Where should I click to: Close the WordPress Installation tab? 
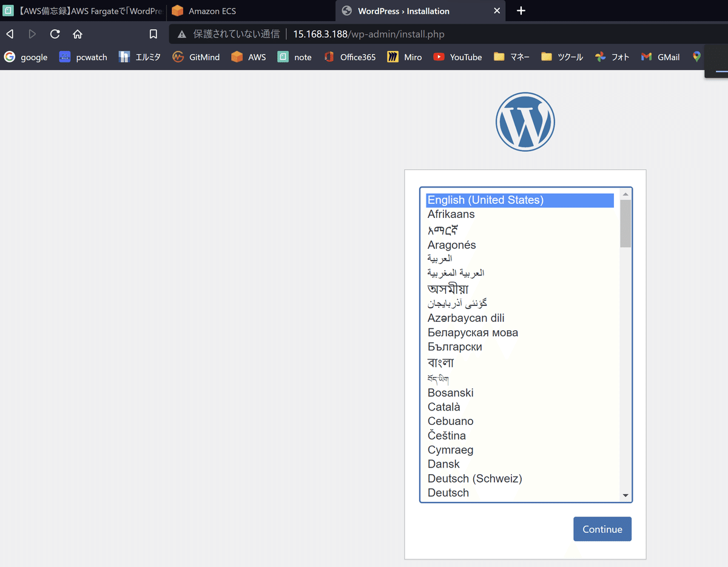coord(497,11)
